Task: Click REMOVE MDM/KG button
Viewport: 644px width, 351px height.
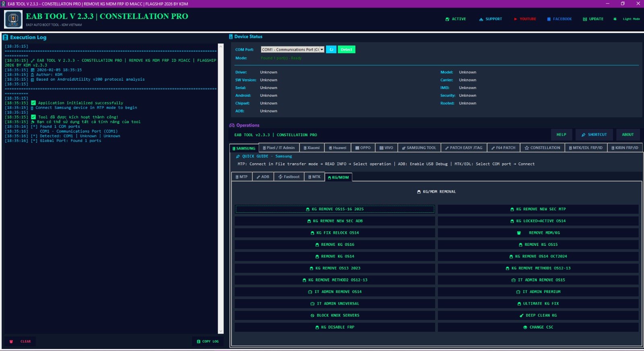Action: pyautogui.click(x=538, y=233)
